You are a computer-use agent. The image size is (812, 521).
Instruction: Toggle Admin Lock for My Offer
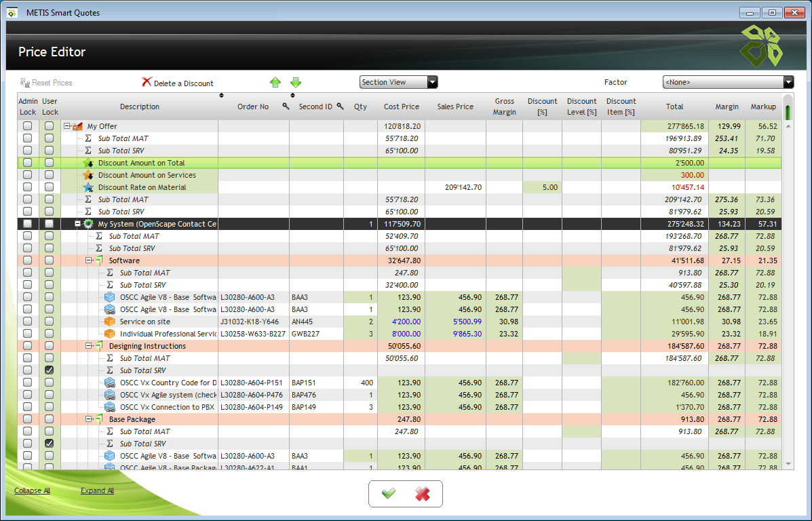(x=27, y=126)
